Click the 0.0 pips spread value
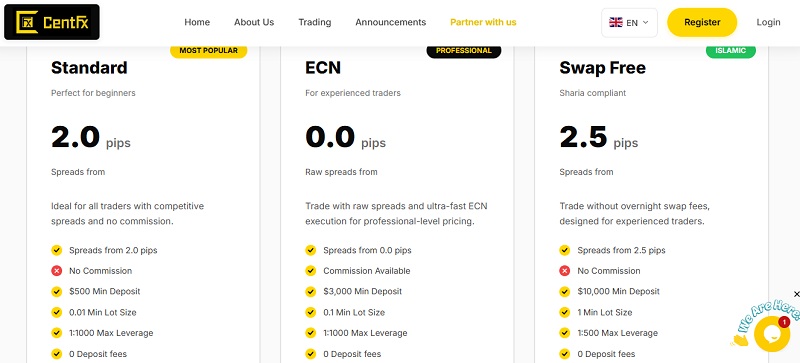800x363 pixels. click(x=345, y=138)
